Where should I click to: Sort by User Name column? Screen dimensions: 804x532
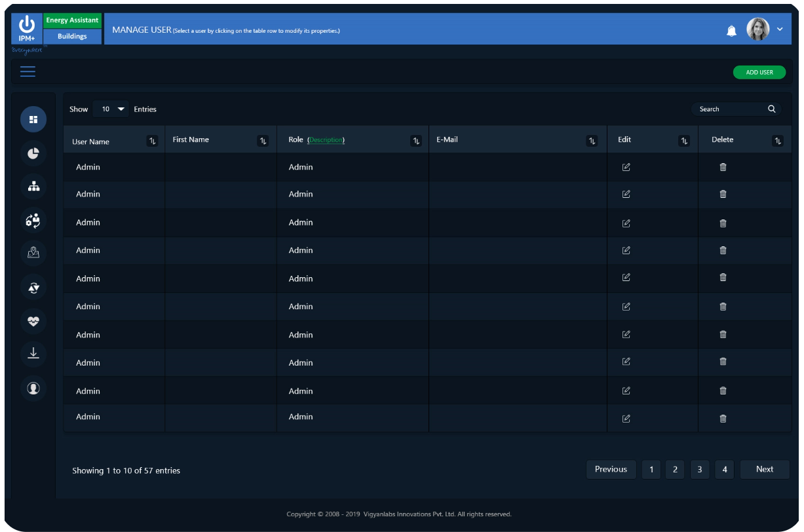[153, 141]
